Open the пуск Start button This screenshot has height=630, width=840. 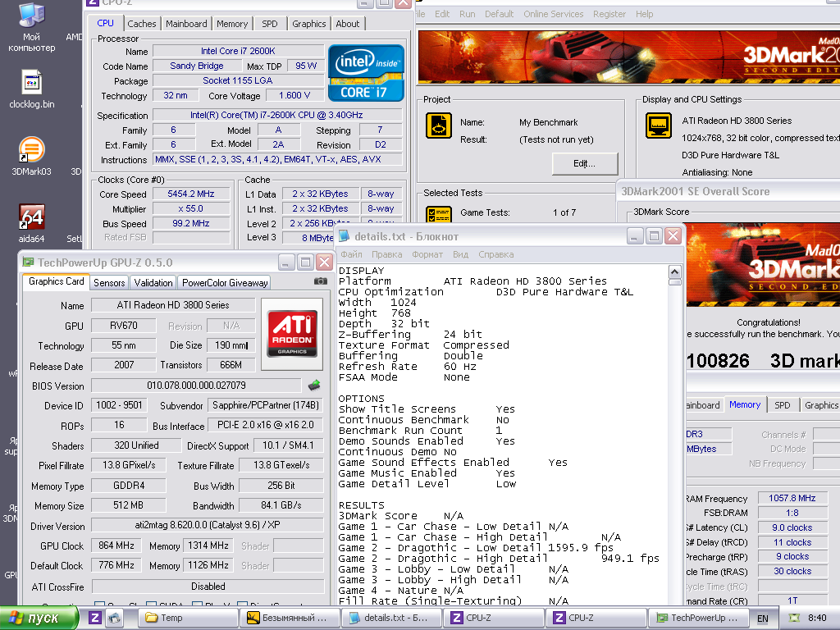tap(39, 618)
